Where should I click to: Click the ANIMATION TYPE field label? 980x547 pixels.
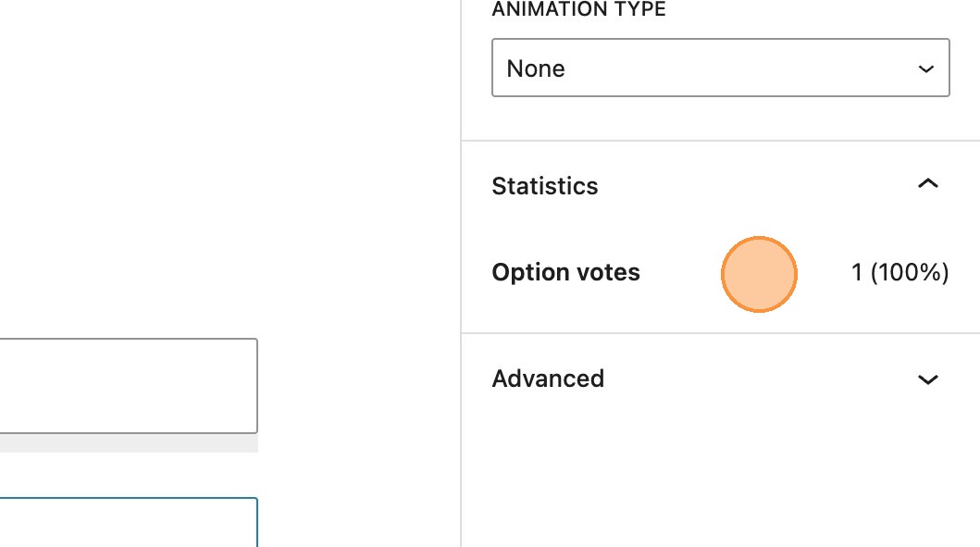click(578, 10)
